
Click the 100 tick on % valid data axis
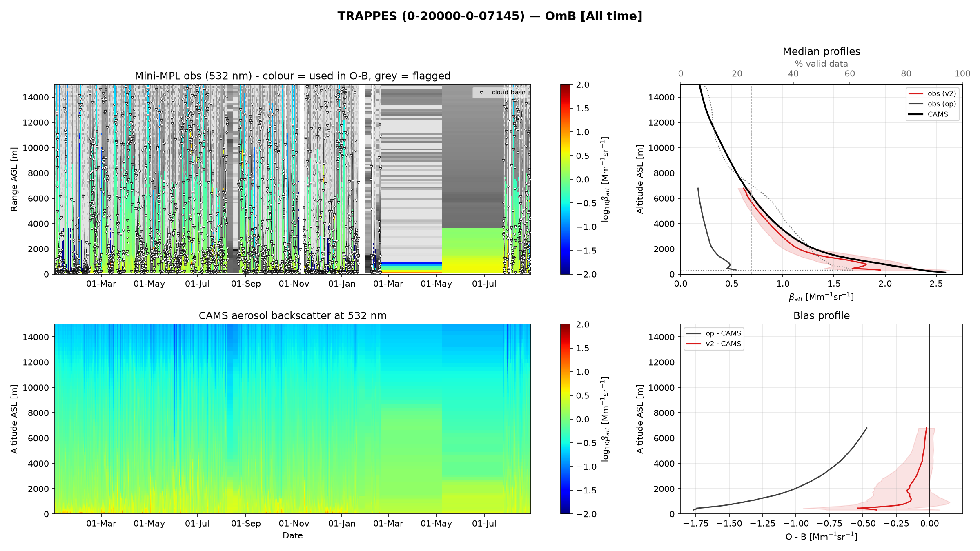coord(962,74)
